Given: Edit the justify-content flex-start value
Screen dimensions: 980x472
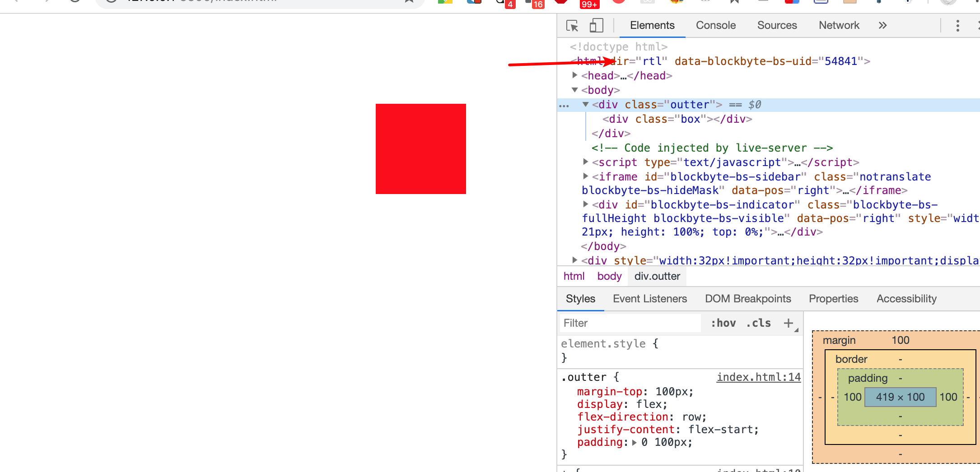Looking at the screenshot, I should pos(720,430).
